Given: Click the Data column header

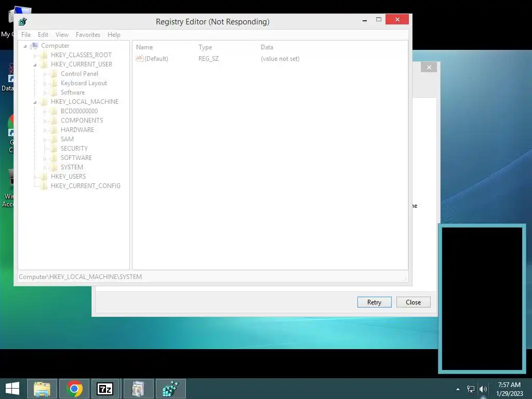Looking at the screenshot, I should [267, 47].
